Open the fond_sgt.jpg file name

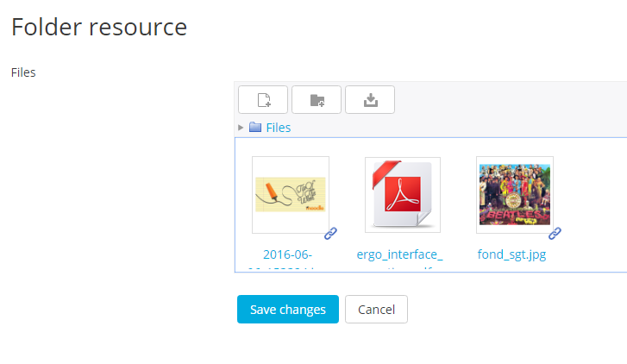pyautogui.click(x=511, y=254)
